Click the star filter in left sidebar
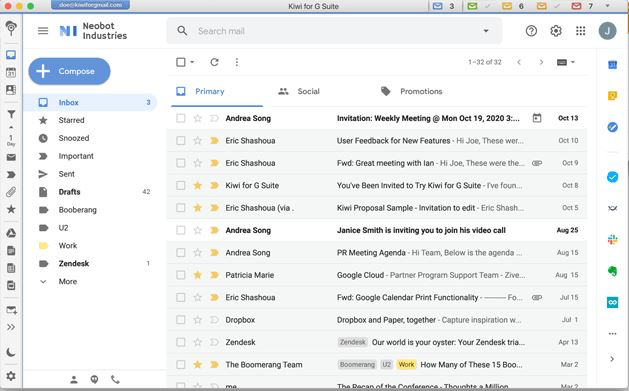The width and height of the screenshot is (629, 391). pyautogui.click(x=11, y=209)
